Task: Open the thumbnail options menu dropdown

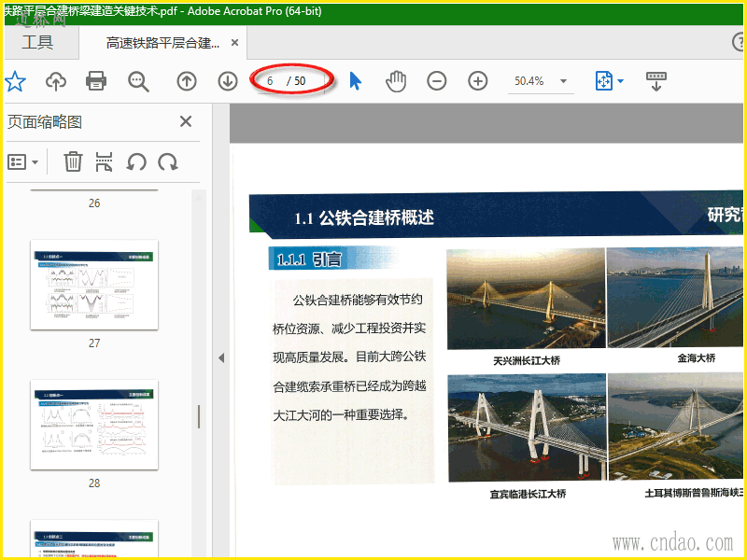Action: (x=22, y=162)
